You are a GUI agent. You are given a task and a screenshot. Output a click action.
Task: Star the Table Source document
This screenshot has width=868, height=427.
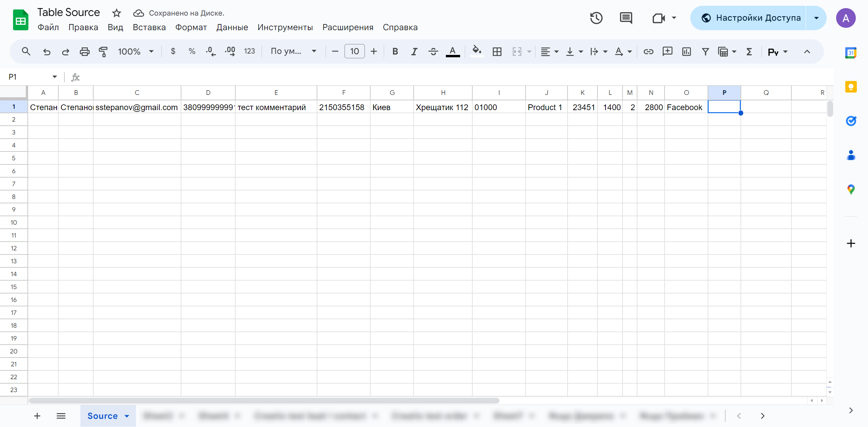(x=117, y=13)
